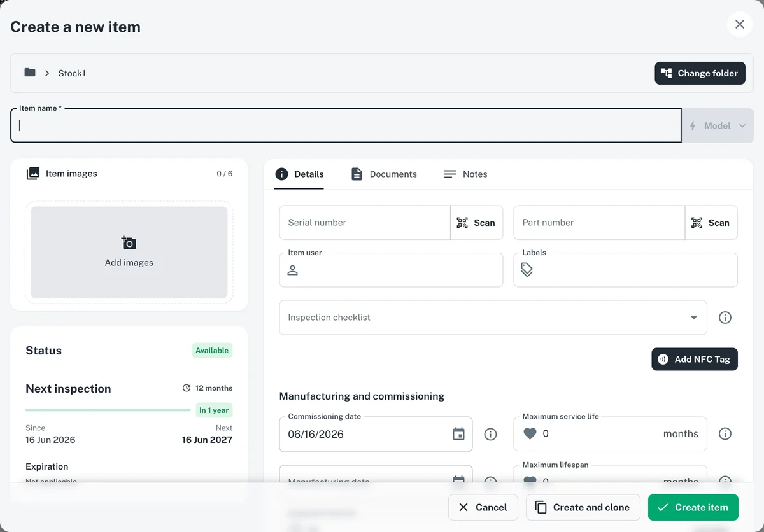Click the Expiration label
This screenshot has width=764, height=532.
coord(46,466)
